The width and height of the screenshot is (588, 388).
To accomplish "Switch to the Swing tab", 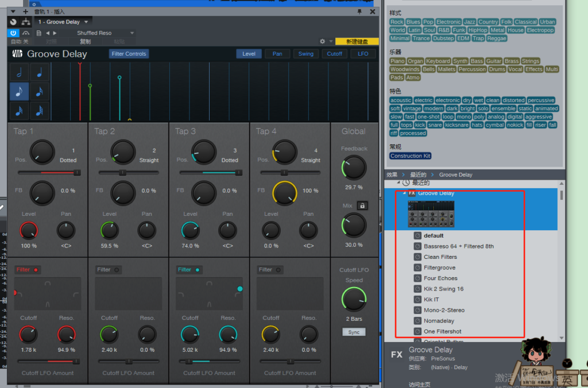I will point(305,53).
